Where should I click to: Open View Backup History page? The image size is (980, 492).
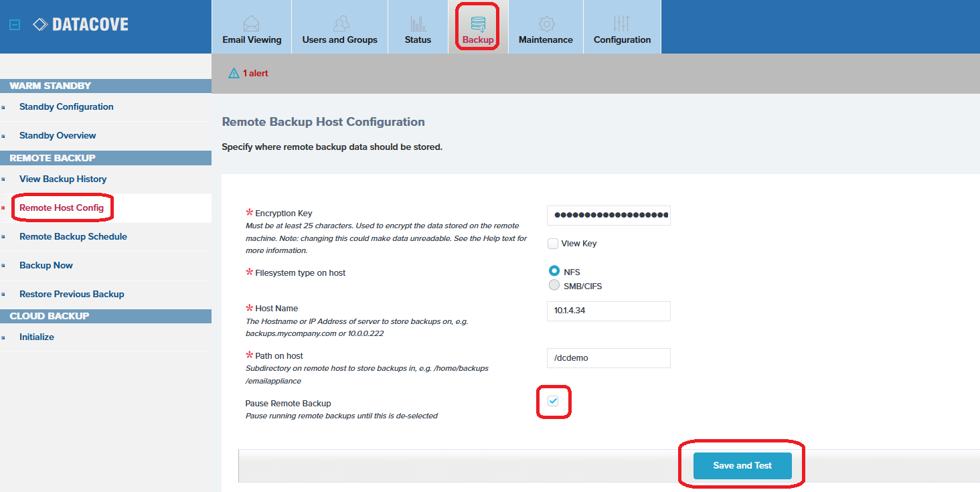(x=63, y=179)
